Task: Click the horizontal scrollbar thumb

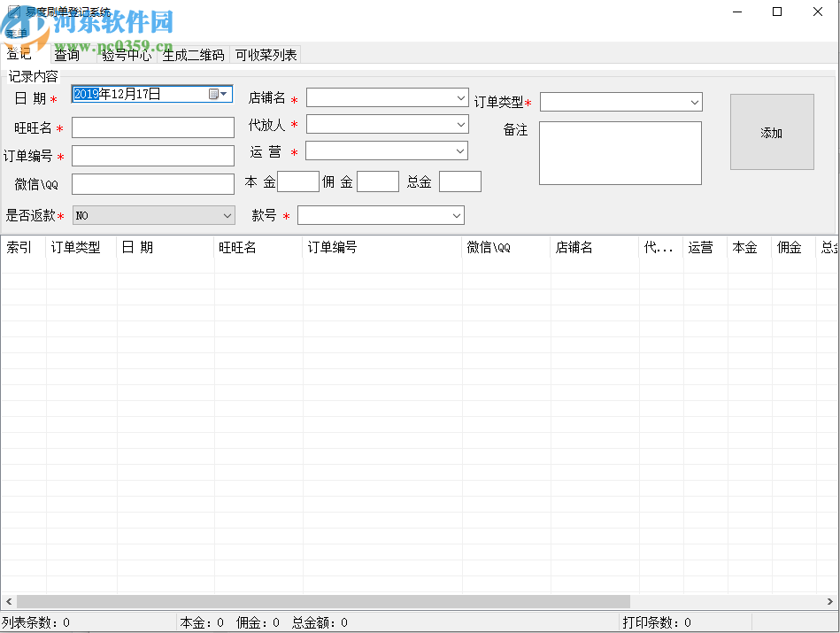Action: point(323,601)
